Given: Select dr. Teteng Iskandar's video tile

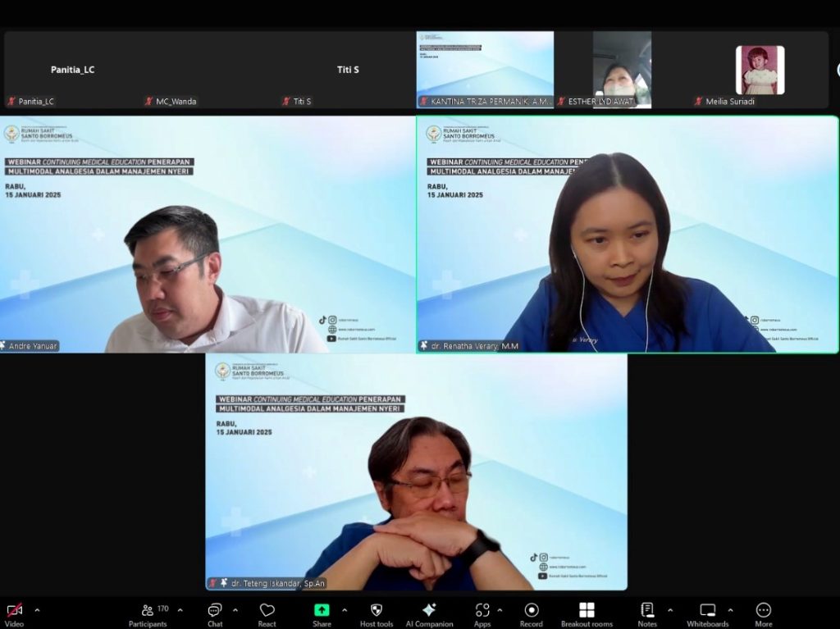Looking at the screenshot, I should (416, 472).
